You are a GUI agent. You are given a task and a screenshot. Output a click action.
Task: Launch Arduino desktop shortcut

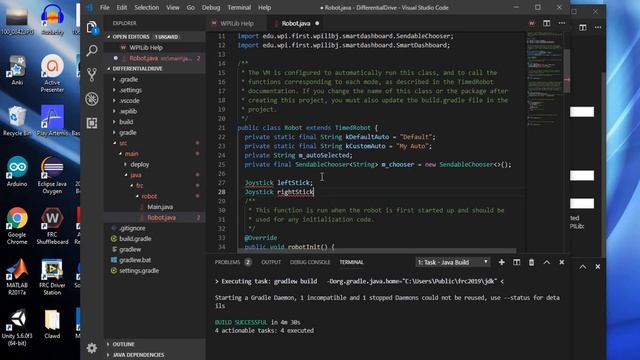pos(17,171)
